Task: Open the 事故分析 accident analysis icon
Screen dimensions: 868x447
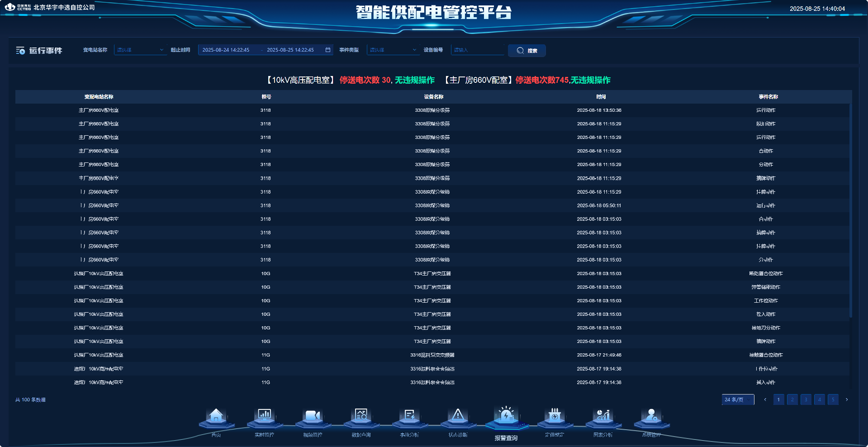Action: 409,416
